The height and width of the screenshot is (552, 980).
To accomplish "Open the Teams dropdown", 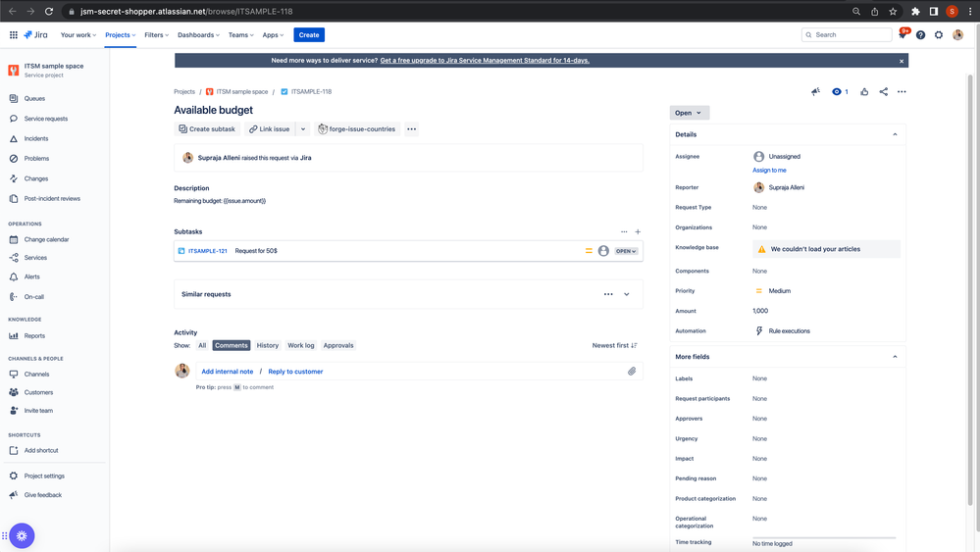I will 240,35.
